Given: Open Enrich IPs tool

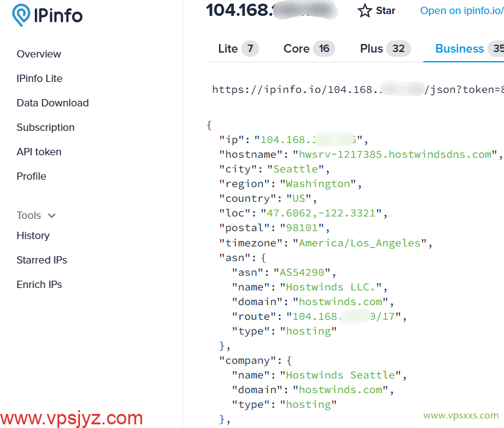Looking at the screenshot, I should (x=39, y=284).
